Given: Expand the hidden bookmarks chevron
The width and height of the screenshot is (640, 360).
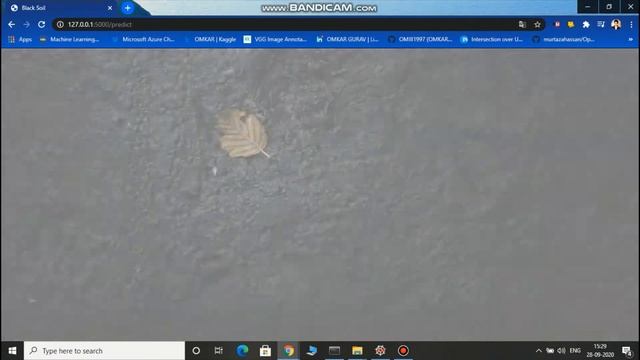Looking at the screenshot, I should [x=631, y=39].
